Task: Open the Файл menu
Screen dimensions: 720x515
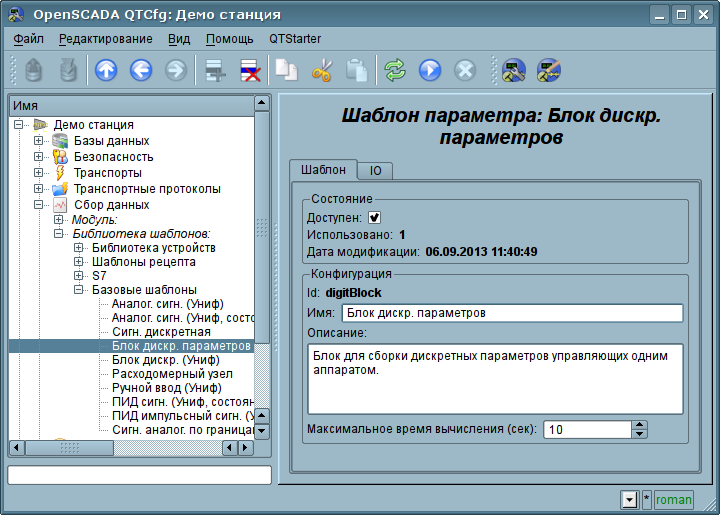Action: [x=28, y=39]
